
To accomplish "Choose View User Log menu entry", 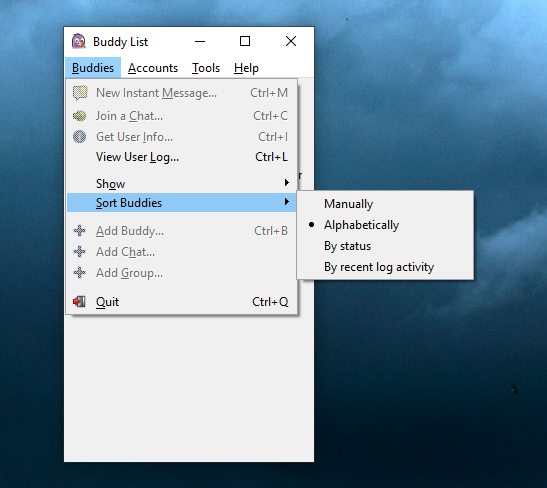I will point(181,157).
